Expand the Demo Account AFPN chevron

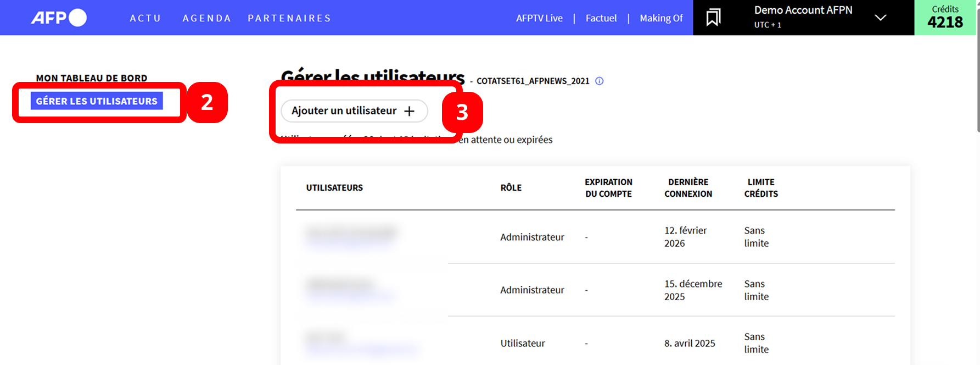coord(880,18)
